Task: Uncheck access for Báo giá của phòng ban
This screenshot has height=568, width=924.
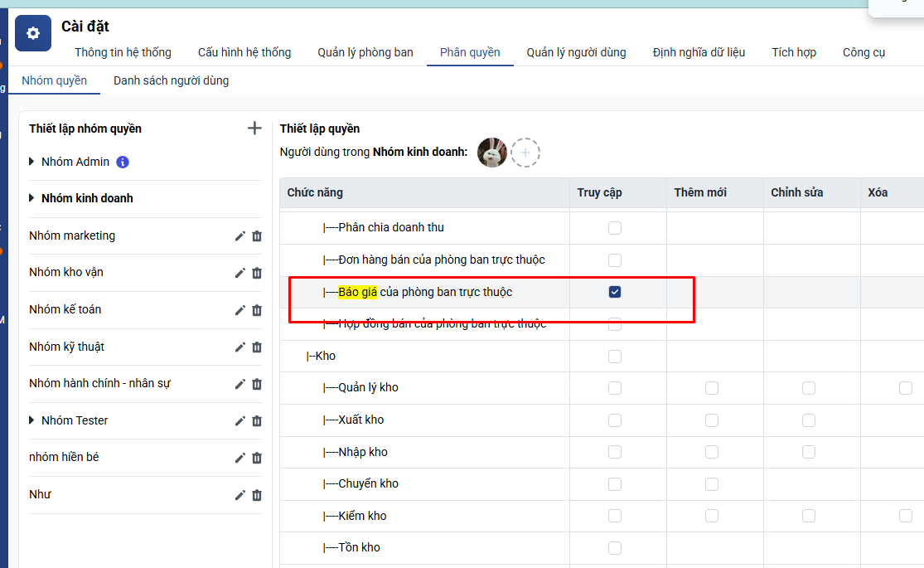Action: 615,292
